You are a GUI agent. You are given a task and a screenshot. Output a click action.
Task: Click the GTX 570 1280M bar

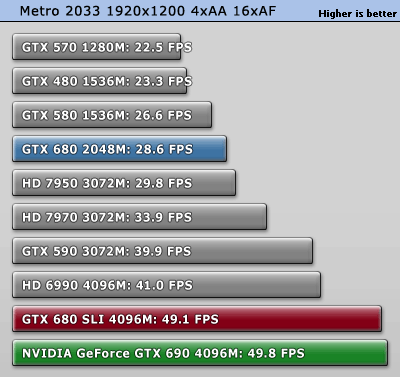pyautogui.click(x=97, y=47)
